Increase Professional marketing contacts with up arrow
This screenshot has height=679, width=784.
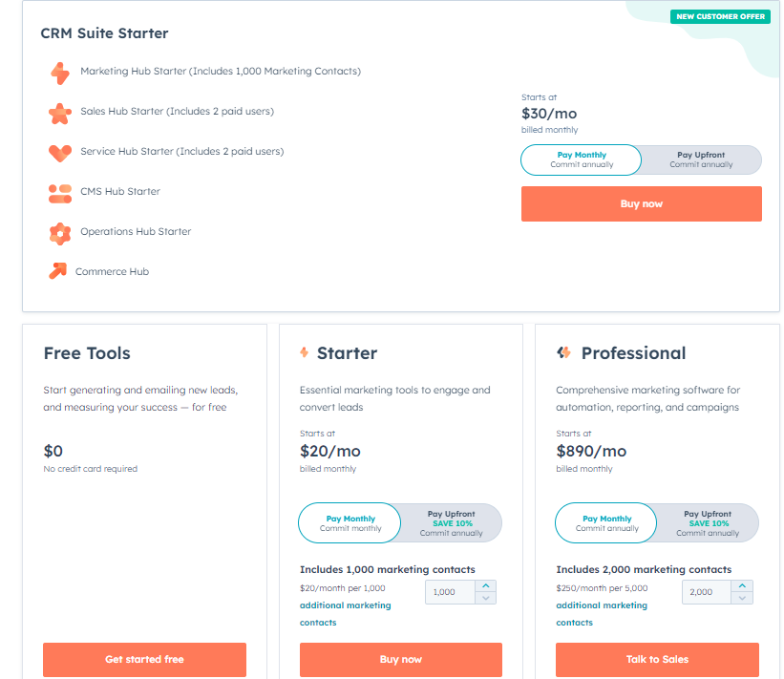(x=742, y=586)
